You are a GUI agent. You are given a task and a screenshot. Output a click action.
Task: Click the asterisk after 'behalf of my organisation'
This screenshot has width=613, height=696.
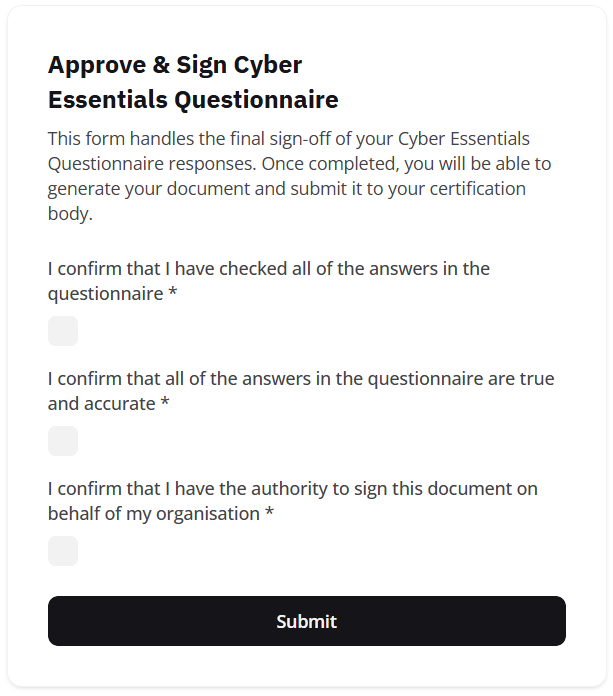(269, 515)
